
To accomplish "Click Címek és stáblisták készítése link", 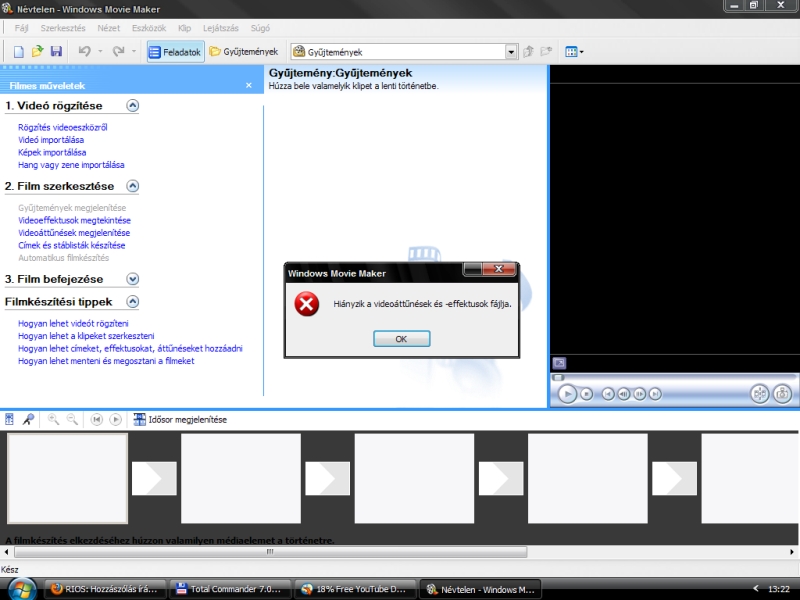I will pyautogui.click(x=71, y=245).
